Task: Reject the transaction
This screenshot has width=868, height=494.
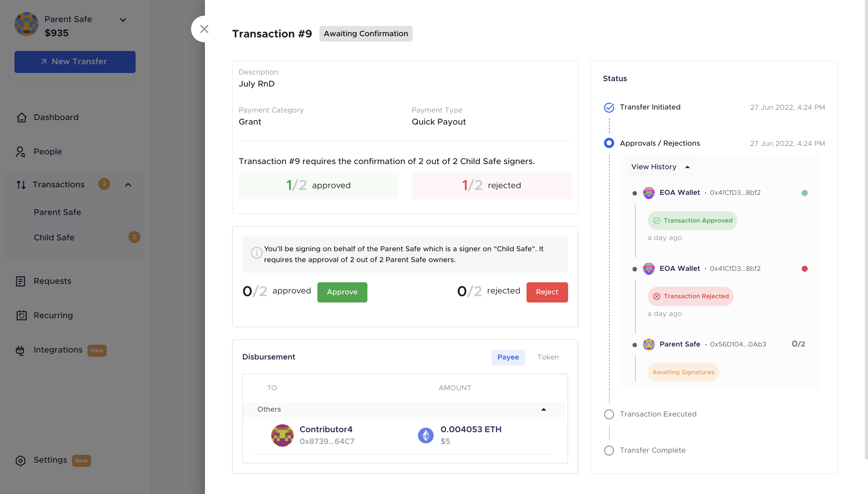Action: click(x=547, y=292)
